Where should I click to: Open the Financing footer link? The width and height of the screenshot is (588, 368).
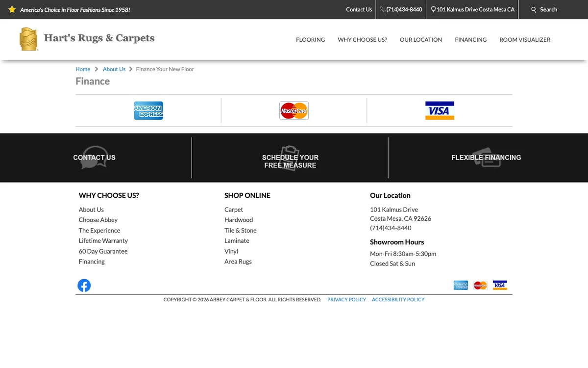click(x=92, y=262)
